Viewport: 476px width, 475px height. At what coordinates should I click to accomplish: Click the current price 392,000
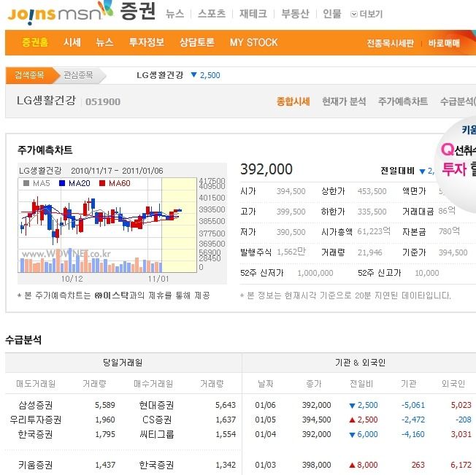266,169
